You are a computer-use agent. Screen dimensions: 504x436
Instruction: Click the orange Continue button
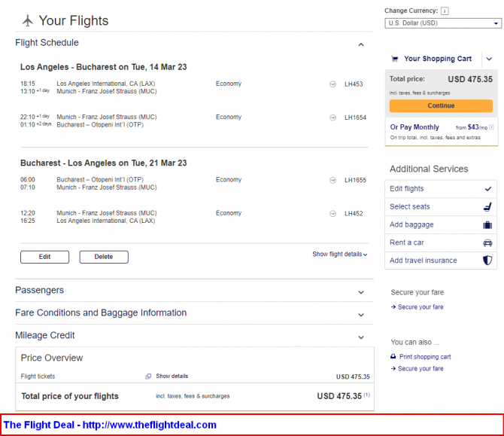pos(441,106)
